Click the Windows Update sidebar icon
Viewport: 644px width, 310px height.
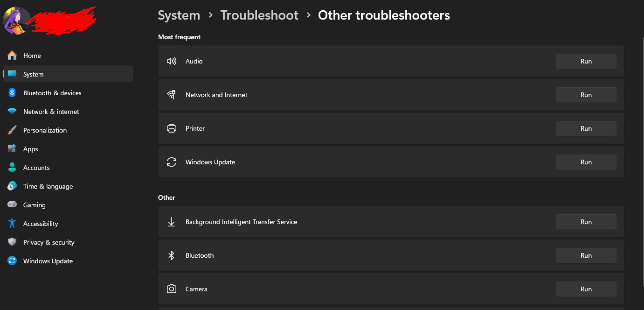pyautogui.click(x=12, y=261)
